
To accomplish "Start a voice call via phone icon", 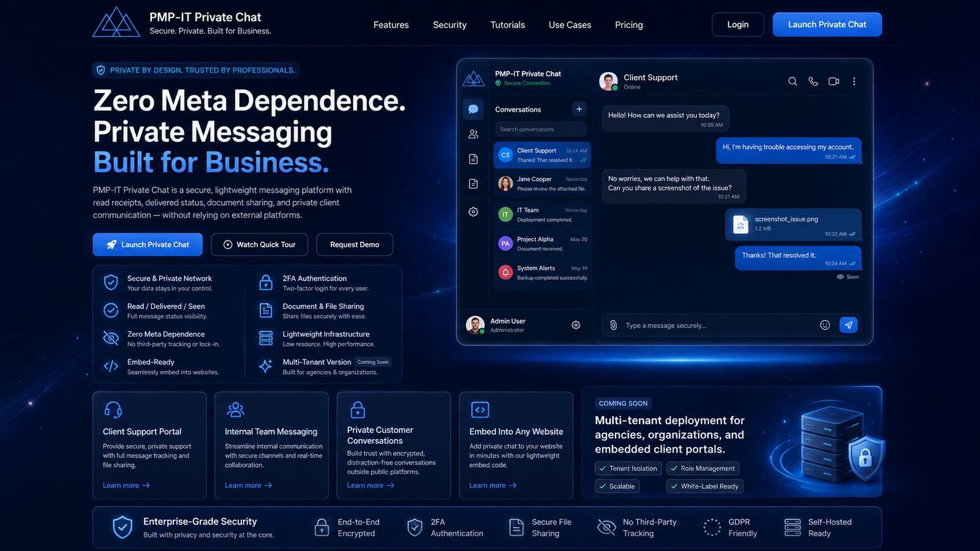I will pos(813,81).
